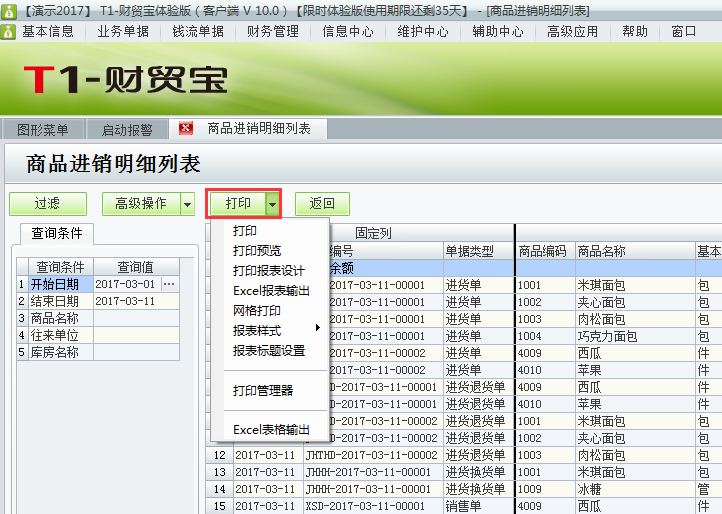Click the 开始日期 value 2017-03-01
Screen dimensions: 722x514
pos(127,284)
